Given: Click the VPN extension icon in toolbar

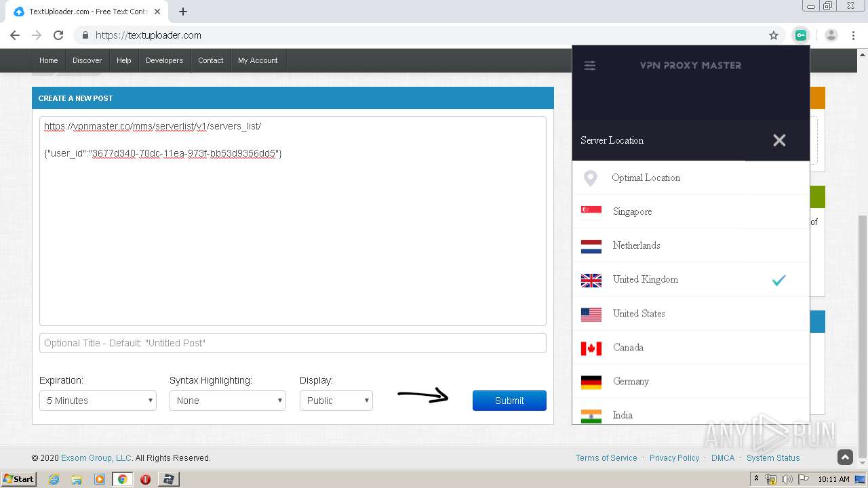Looking at the screenshot, I should coord(801,35).
